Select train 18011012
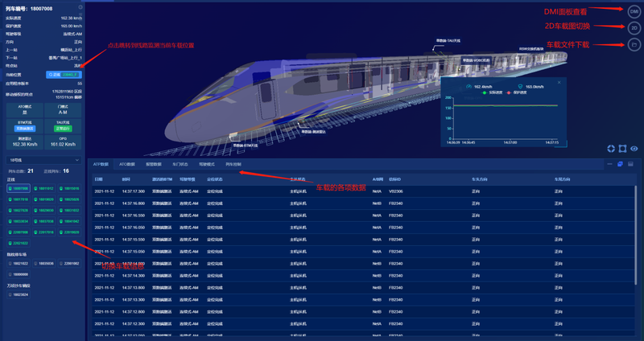644x341 pixels. pos(44,188)
